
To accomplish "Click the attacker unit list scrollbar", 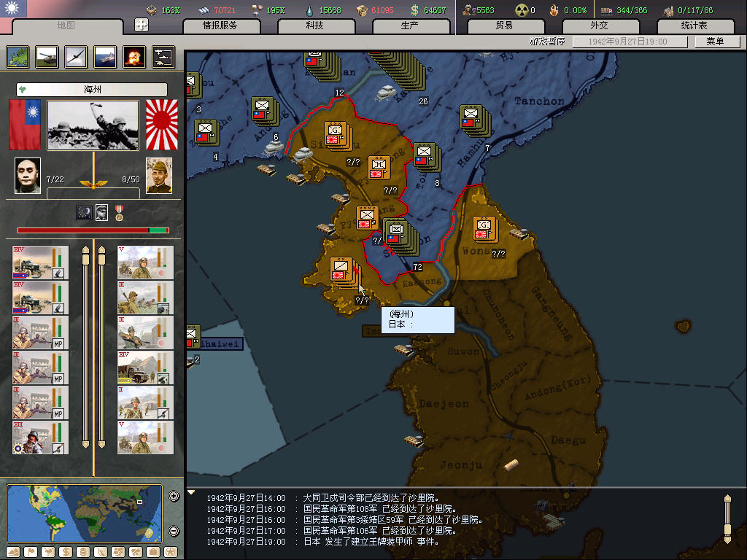I will point(86,346).
